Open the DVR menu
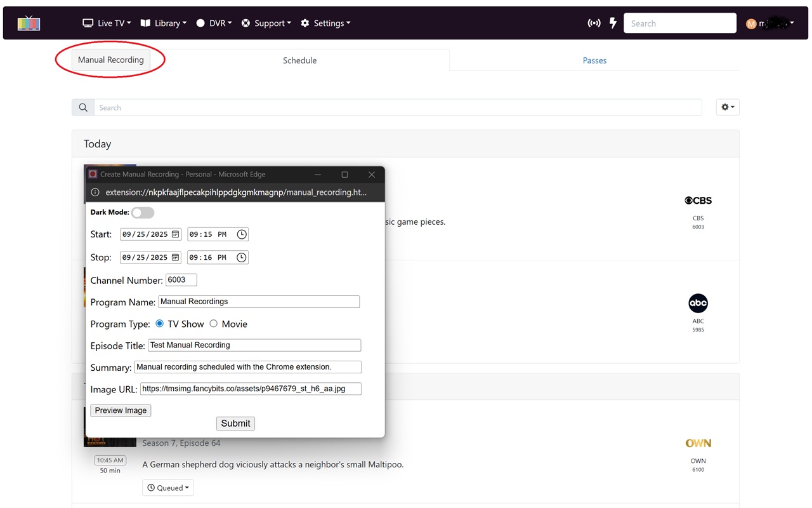This screenshot has height=508, width=812. [214, 23]
